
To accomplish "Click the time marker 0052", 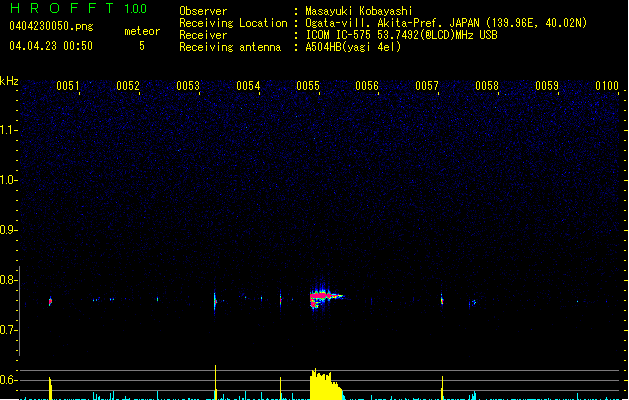I will 128,86.
